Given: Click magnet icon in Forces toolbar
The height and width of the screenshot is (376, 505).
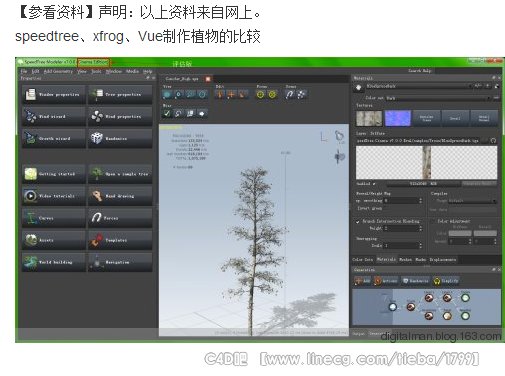Looking at the screenshot, I should point(290,95).
